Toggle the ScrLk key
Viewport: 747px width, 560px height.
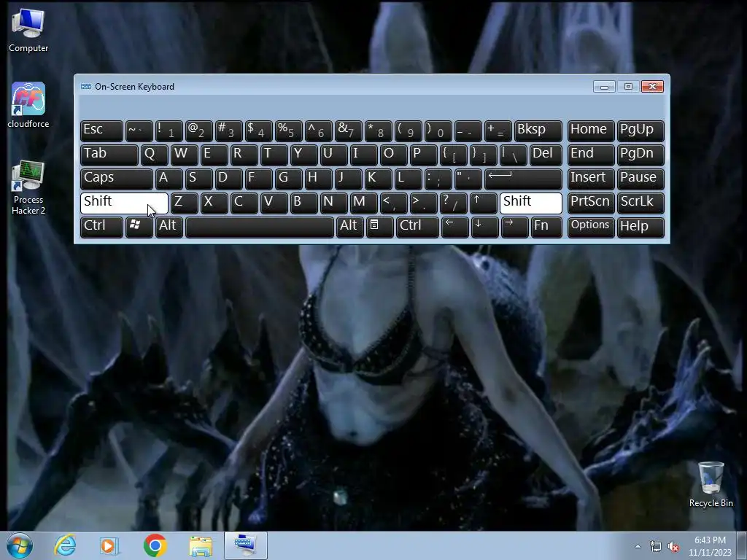[640, 203]
